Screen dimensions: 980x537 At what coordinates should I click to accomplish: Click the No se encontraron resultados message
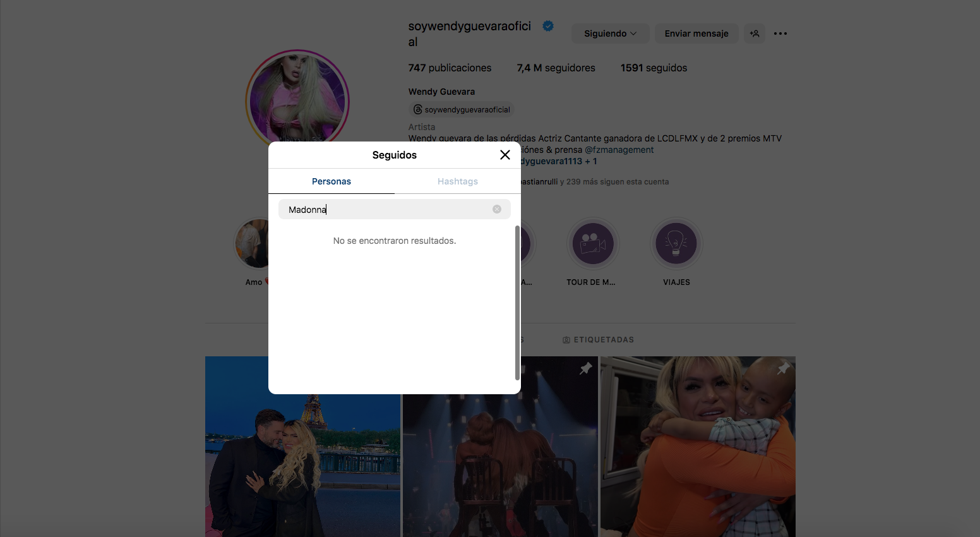click(x=395, y=241)
